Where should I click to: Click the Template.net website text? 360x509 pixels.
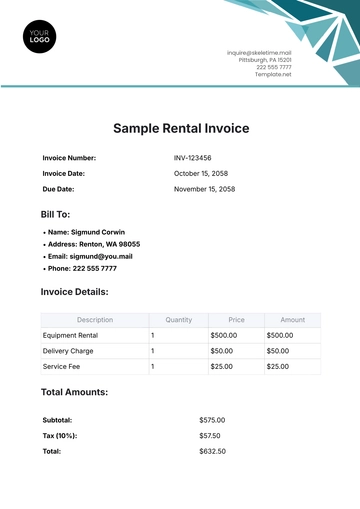coord(273,74)
